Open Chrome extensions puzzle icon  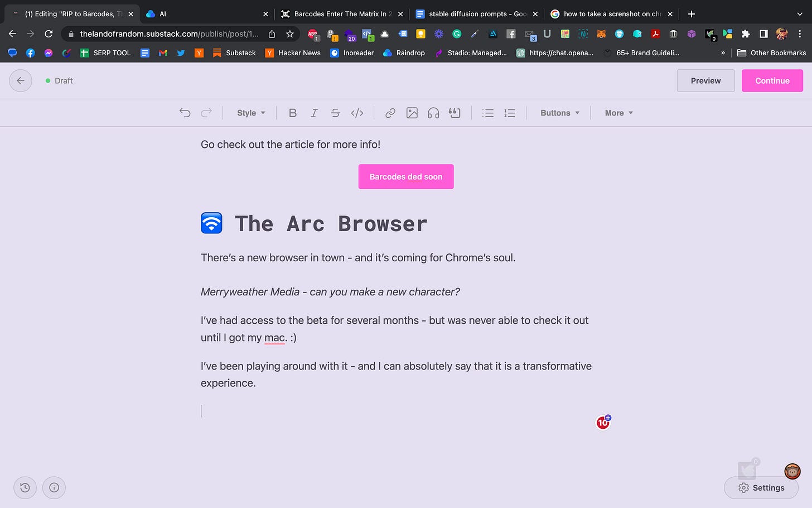point(746,34)
